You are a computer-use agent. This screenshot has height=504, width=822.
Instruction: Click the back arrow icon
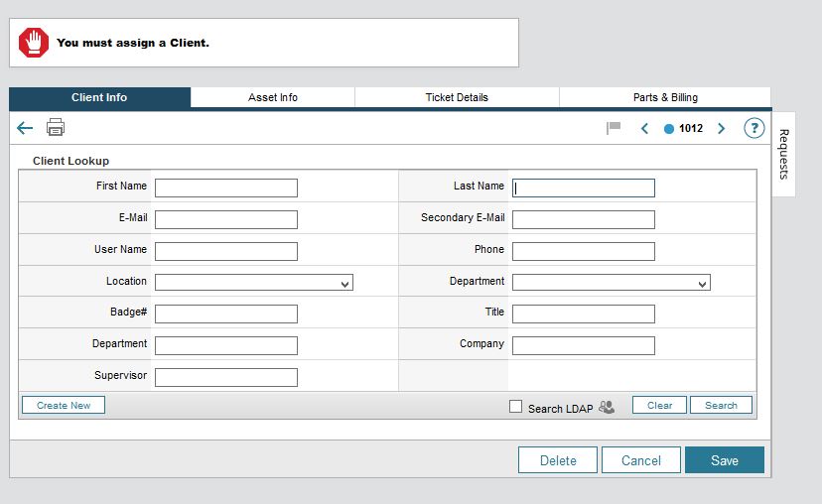(25, 128)
